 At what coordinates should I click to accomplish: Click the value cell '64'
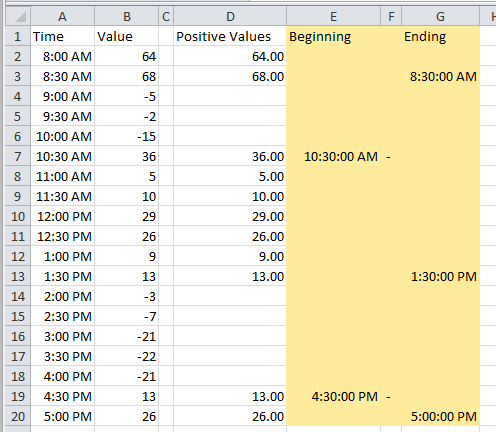(x=127, y=56)
